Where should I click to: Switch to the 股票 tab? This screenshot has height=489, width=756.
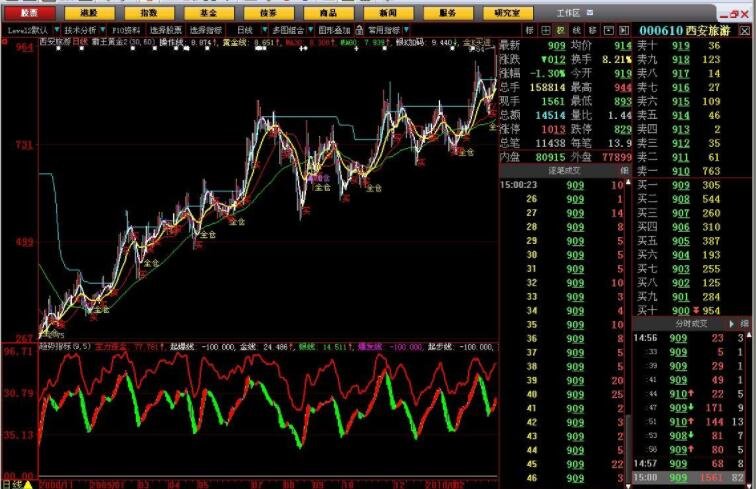[30, 13]
